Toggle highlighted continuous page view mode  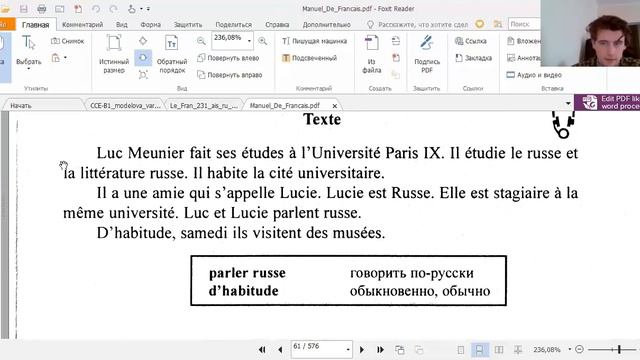click(x=480, y=350)
